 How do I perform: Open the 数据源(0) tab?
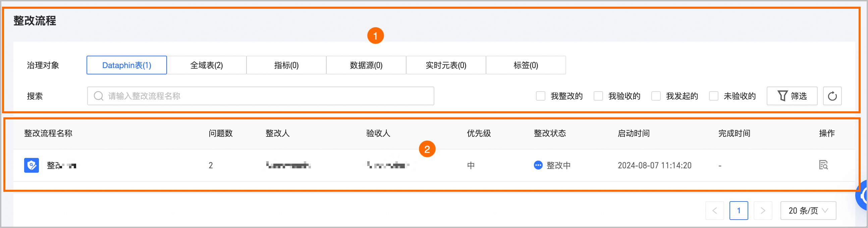pos(366,65)
